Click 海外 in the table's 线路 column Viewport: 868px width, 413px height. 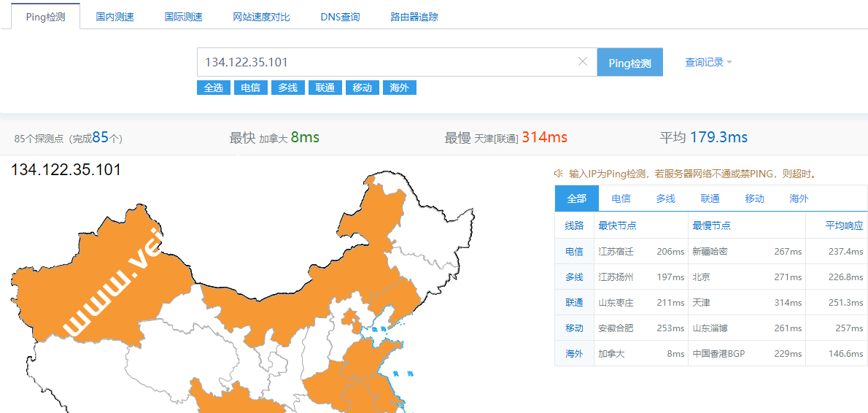tap(574, 353)
